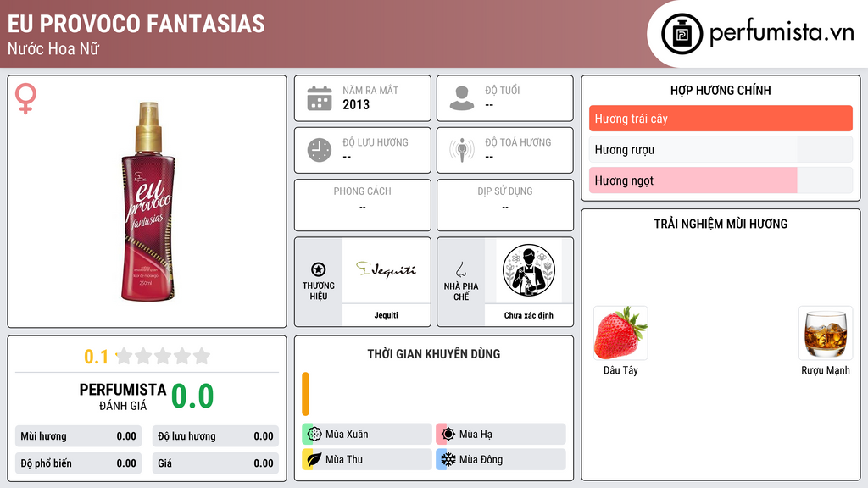Click the Perfumista Đánh Giá label
Screen dimensions: 868x488
(123, 396)
